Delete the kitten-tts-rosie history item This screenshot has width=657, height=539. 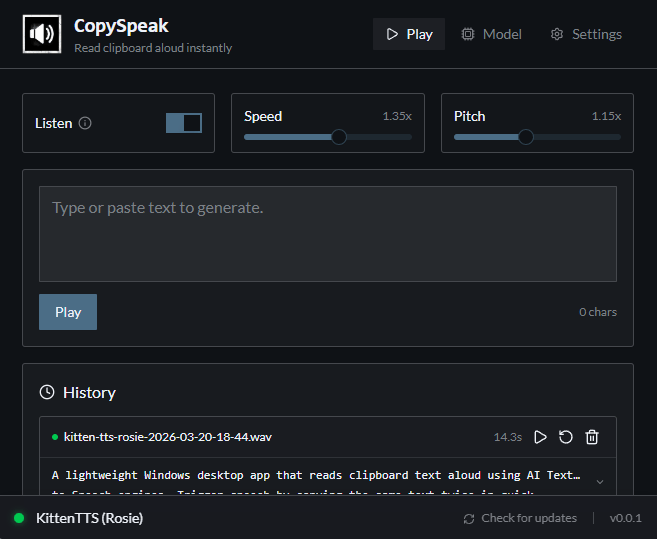(592, 437)
